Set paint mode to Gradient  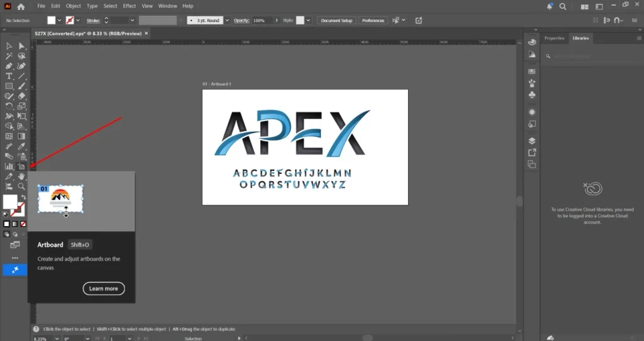click(15, 224)
